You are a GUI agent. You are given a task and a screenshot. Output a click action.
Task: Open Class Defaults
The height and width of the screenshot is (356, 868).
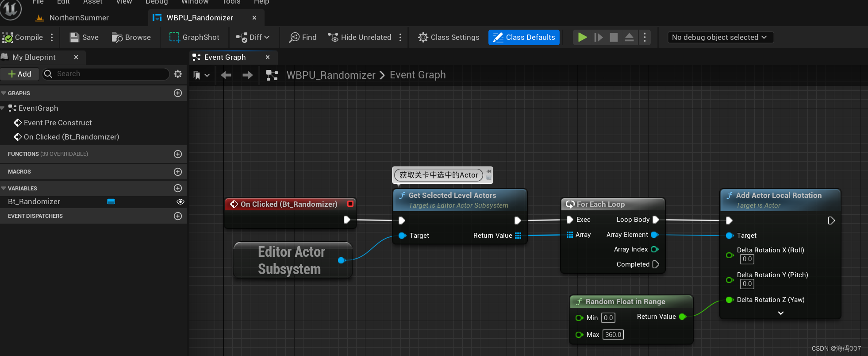pos(524,37)
